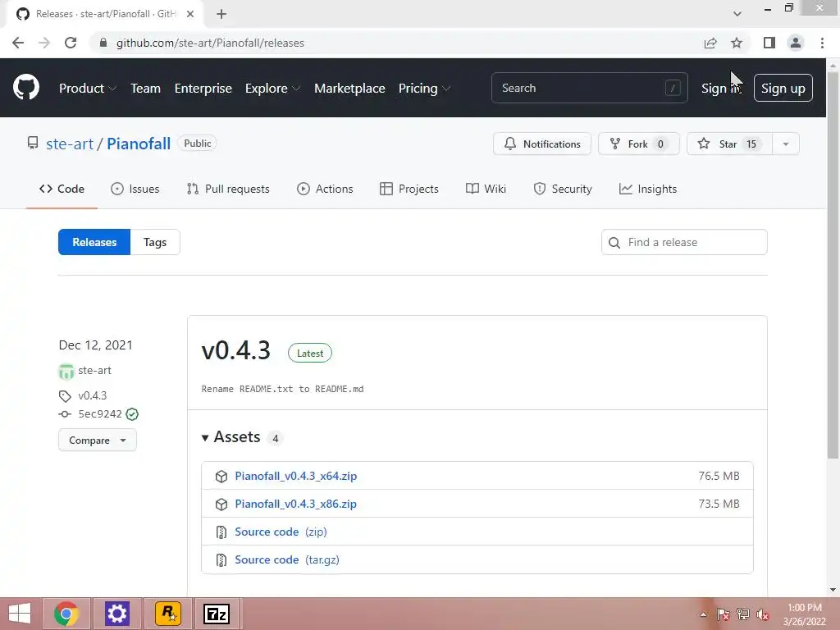Open the Compare dropdown
The height and width of the screenshot is (630, 840).
tap(98, 441)
